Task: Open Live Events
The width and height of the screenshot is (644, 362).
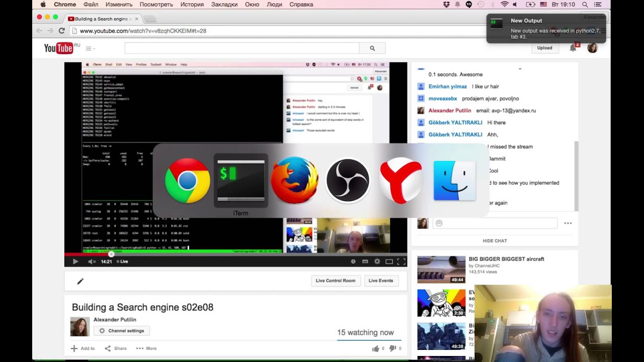Action: (381, 281)
